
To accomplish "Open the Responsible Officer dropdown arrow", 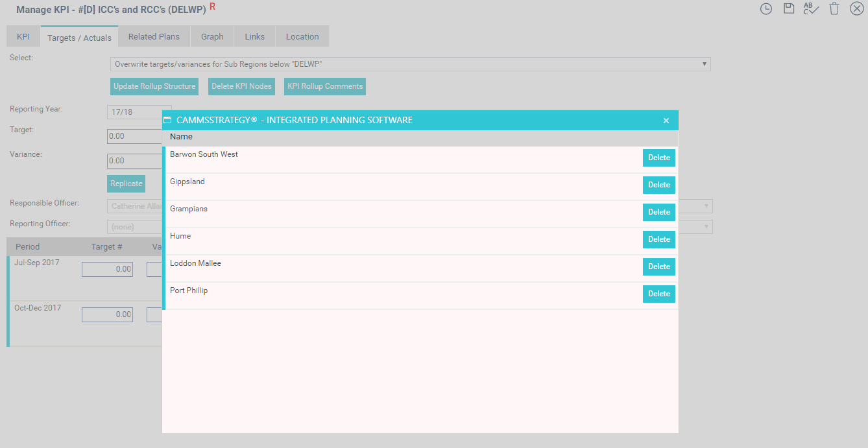I will [x=705, y=206].
